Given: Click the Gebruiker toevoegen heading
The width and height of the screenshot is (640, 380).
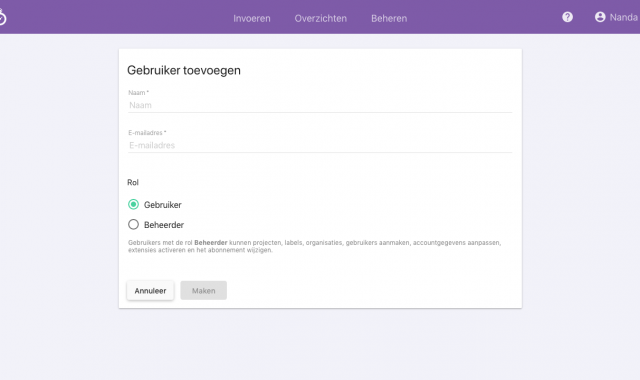Looking at the screenshot, I should tap(184, 70).
